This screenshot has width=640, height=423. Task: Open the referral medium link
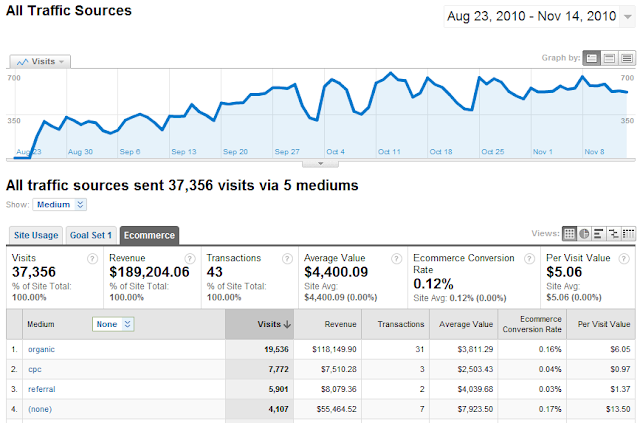[42, 390]
